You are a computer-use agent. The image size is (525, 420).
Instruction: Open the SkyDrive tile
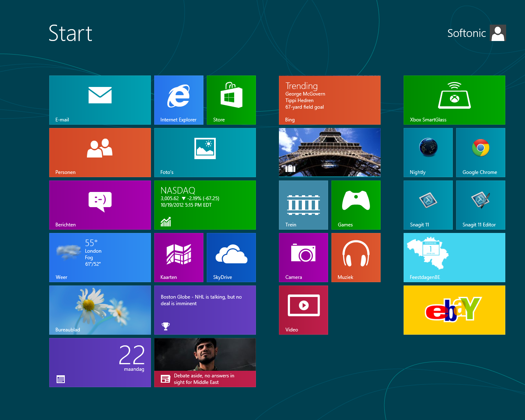pos(231,257)
